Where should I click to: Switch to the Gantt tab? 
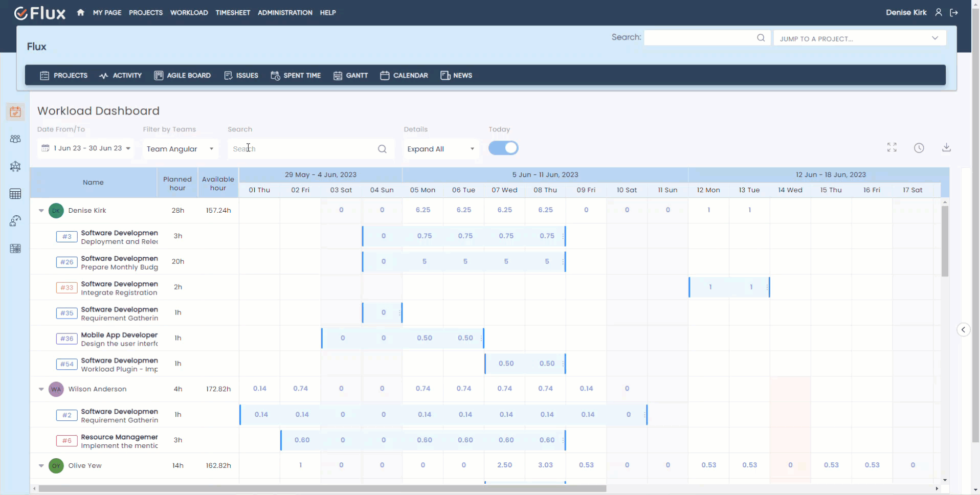[x=351, y=76]
